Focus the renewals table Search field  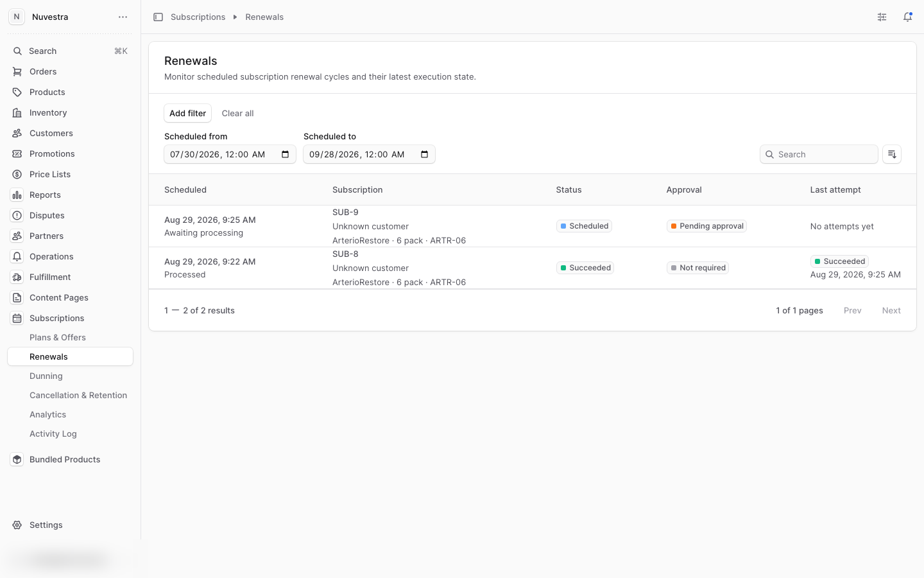click(819, 154)
